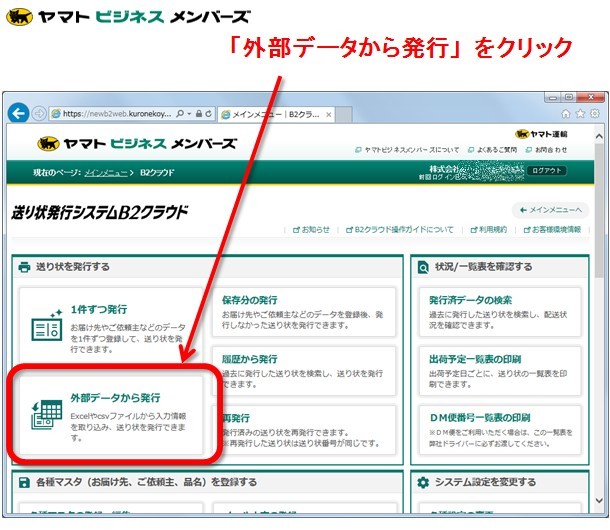
Task: Click the refresh icon in address bar
Action: pyautogui.click(x=209, y=114)
